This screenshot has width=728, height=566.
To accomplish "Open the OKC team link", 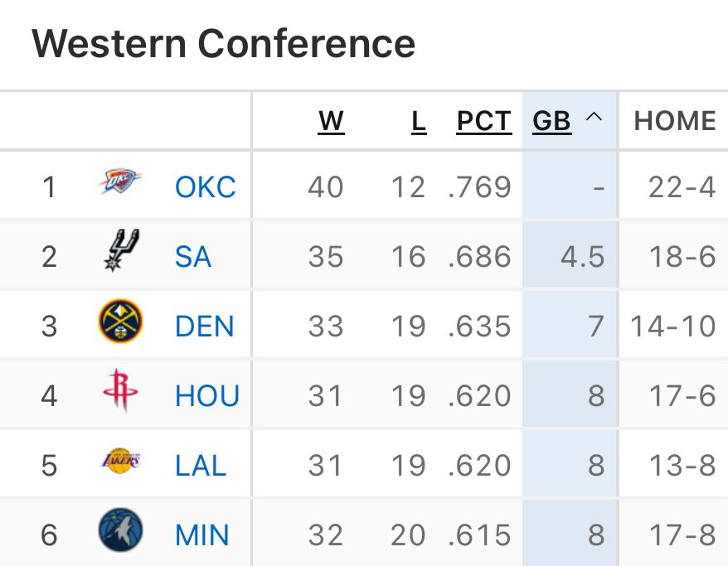I will coord(205,187).
